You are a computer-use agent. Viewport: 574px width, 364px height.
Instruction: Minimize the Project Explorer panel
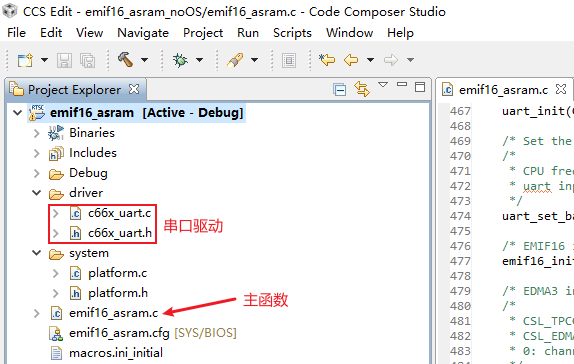coord(402,85)
